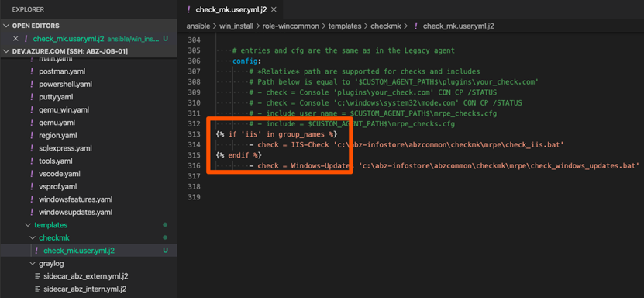Open sqlexpress.yaml file
This screenshot has height=298, width=644.
point(65,148)
